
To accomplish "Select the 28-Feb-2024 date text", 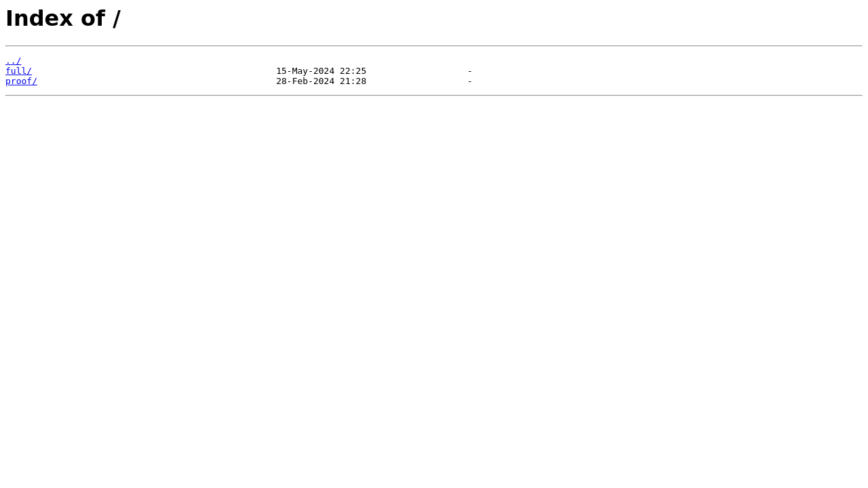I will (x=305, y=81).
